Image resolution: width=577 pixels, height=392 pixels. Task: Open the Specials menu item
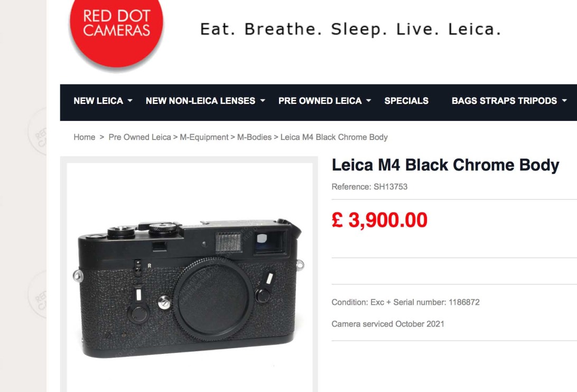click(x=406, y=101)
